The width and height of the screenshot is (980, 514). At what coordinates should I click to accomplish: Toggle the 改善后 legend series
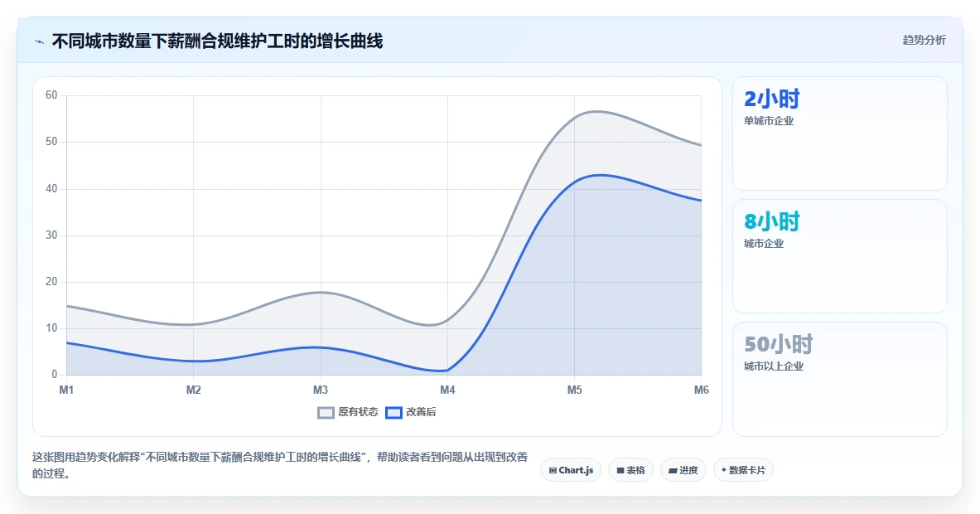tap(411, 412)
